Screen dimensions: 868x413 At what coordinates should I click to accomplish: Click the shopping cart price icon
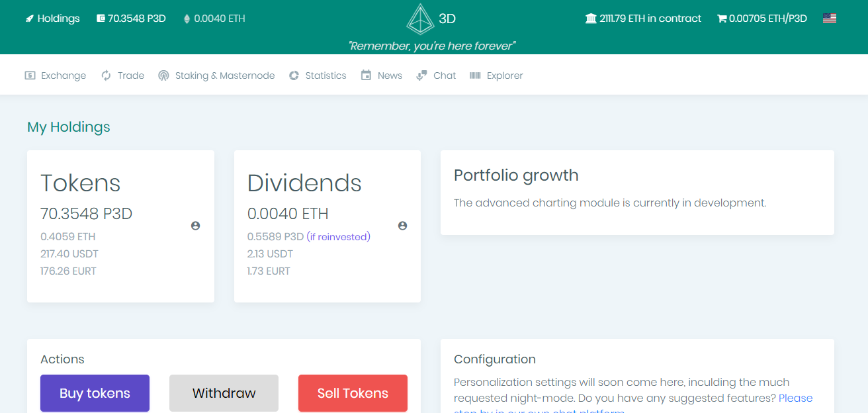click(722, 19)
